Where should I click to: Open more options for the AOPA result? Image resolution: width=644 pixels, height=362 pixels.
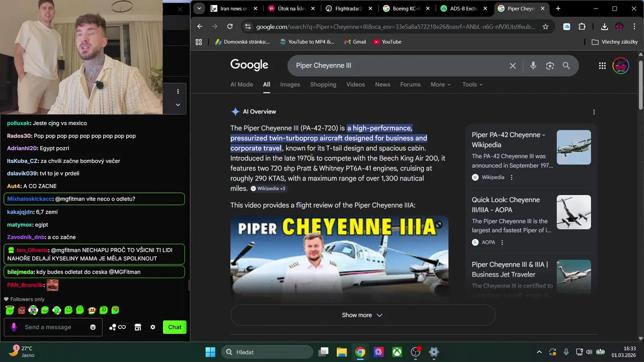point(502,242)
